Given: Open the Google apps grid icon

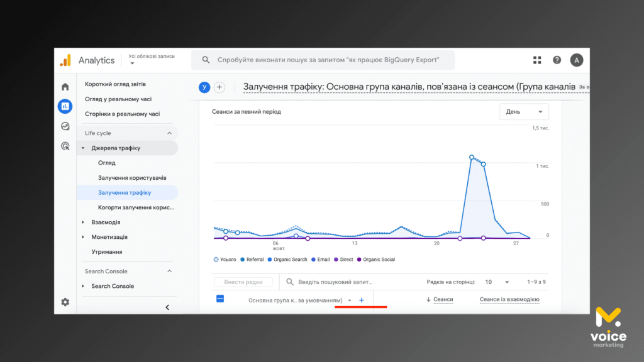Looking at the screenshot, I should 537,60.
